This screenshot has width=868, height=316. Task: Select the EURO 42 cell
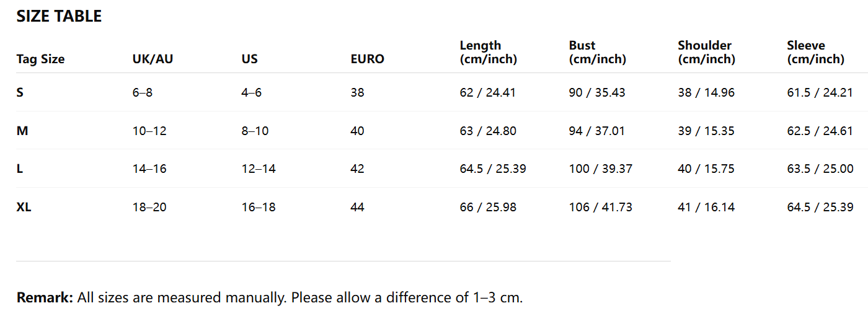pos(357,169)
